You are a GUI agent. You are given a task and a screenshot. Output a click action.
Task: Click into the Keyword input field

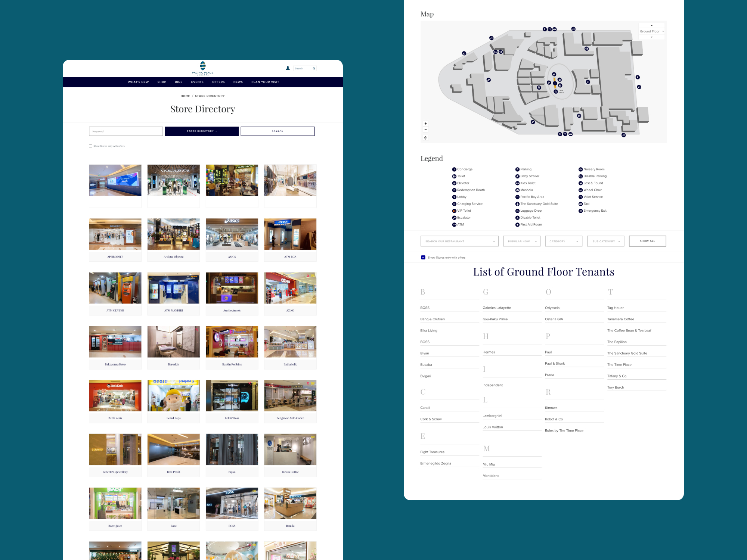pyautogui.click(x=126, y=131)
